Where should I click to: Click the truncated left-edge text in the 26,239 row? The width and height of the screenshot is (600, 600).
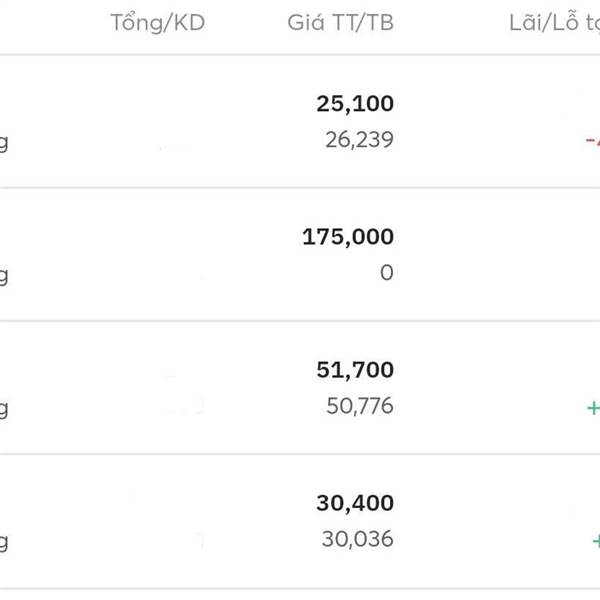point(4,142)
